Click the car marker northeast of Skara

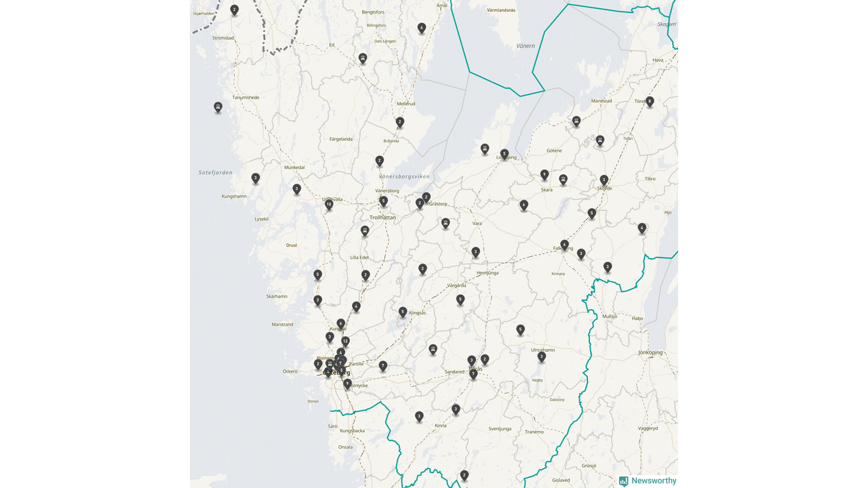(x=564, y=180)
